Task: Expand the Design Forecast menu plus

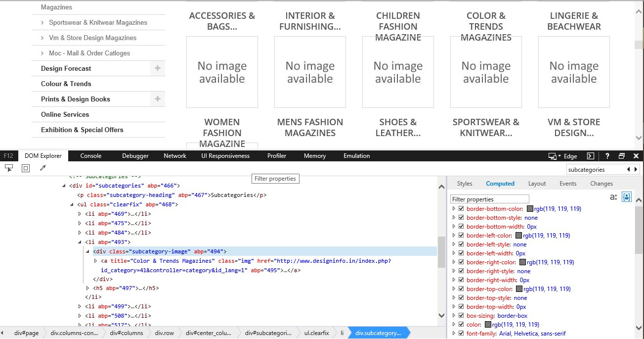Action: point(158,68)
